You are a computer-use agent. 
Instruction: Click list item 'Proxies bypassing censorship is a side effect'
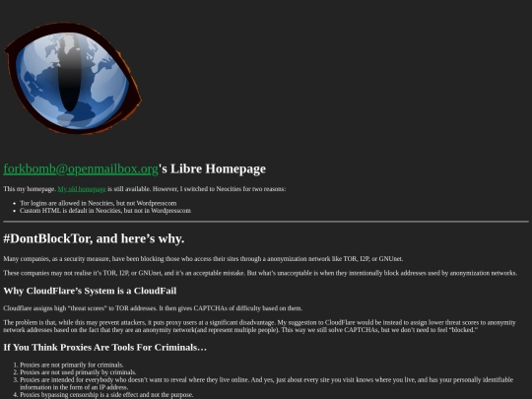(x=106, y=395)
